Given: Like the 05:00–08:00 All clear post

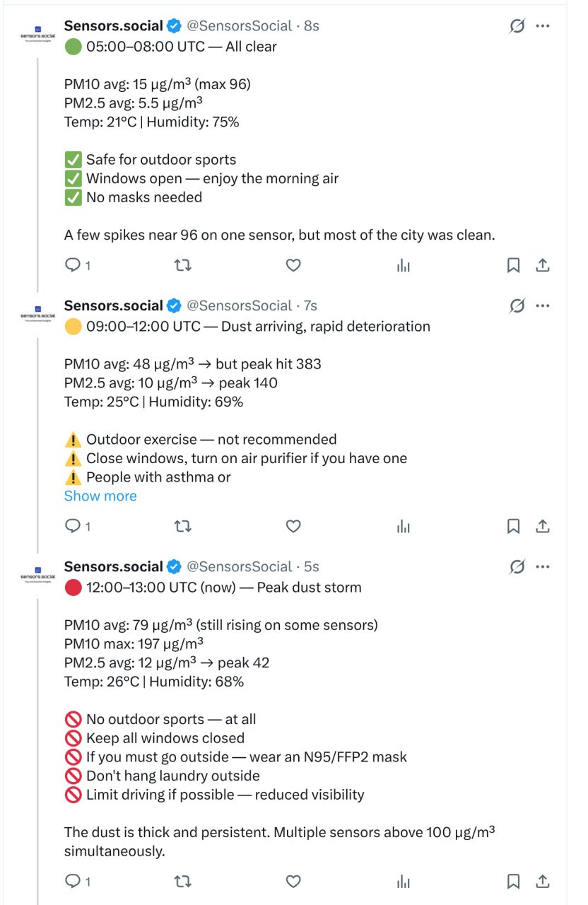Looking at the screenshot, I should pyautogui.click(x=293, y=266).
